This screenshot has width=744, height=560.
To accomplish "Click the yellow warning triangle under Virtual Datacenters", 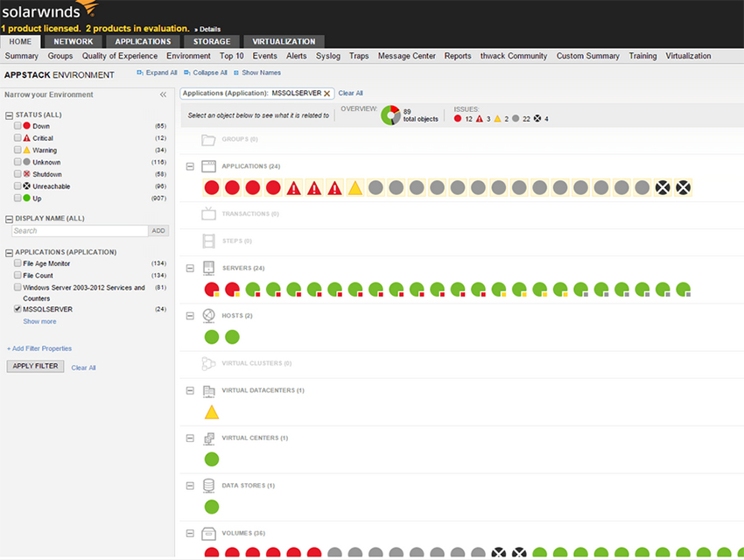I will (x=212, y=412).
